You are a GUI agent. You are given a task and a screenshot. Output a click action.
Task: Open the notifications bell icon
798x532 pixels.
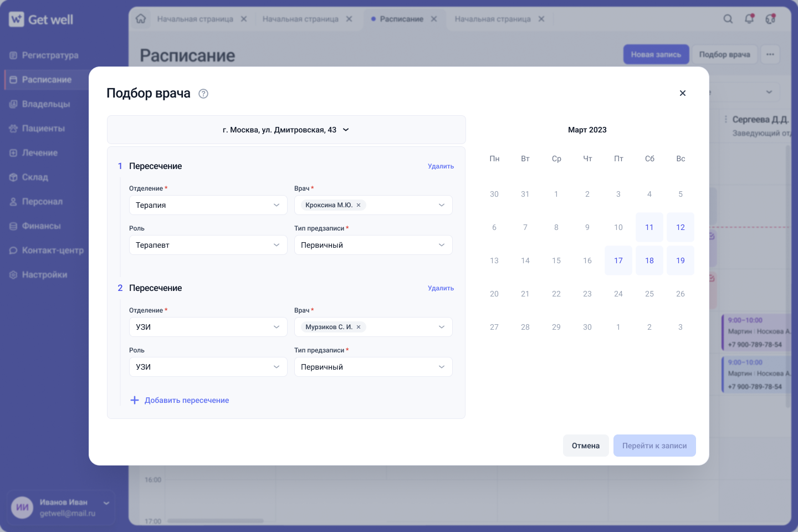pyautogui.click(x=749, y=19)
